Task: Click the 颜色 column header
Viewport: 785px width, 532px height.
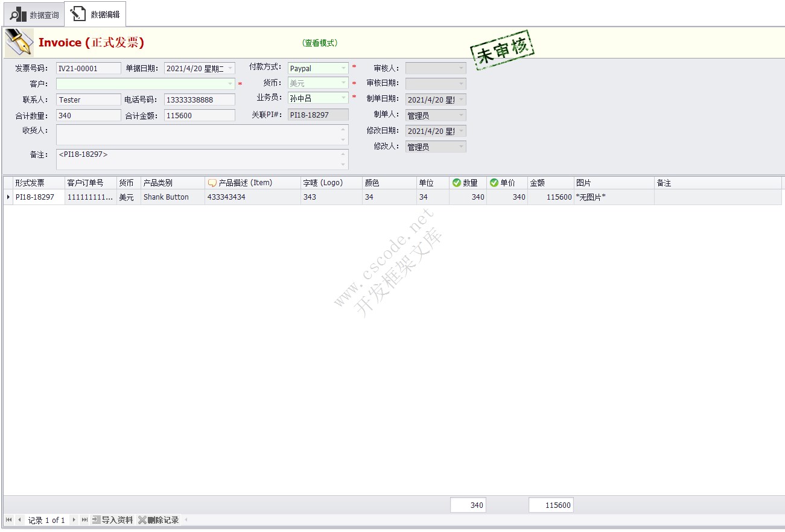Action: 389,183
